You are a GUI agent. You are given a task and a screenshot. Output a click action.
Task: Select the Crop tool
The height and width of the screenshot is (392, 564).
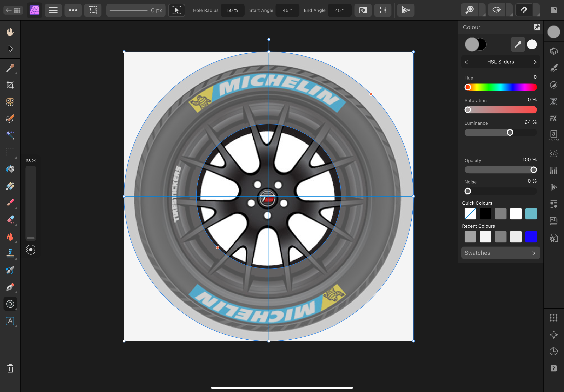coord(10,85)
